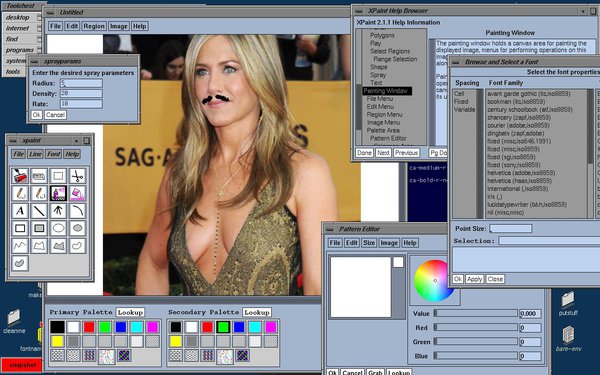Click the Density input field

pos(81,93)
